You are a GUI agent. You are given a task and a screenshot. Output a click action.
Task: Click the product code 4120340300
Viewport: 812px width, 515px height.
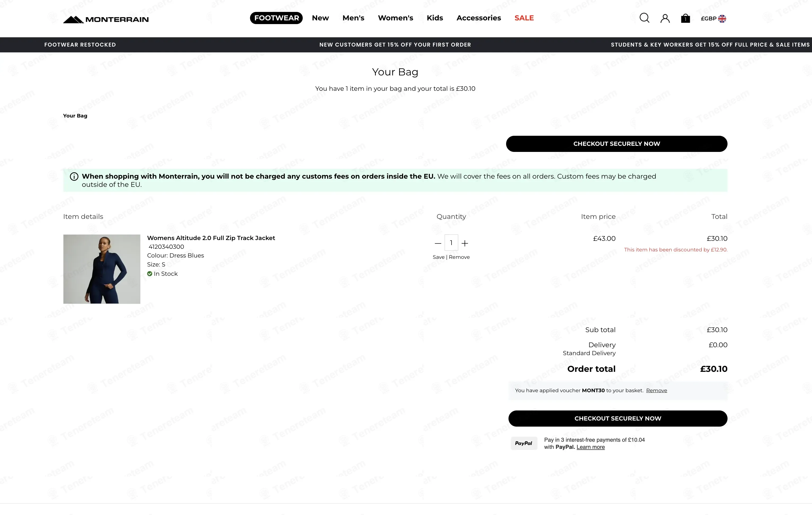point(166,247)
